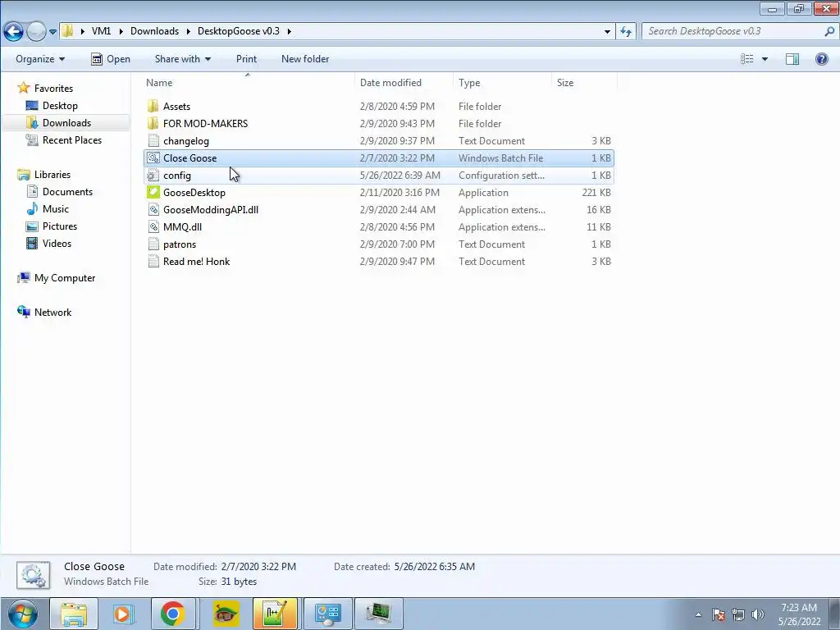This screenshot has width=840, height=630.
Task: Click the control panel taskbar icon
Action: coord(328,614)
